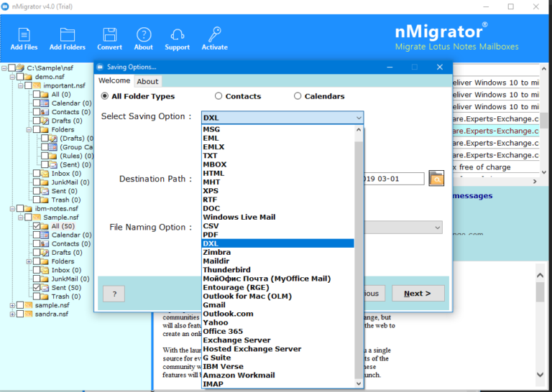Click the Add Files toolbar icon

(24, 34)
